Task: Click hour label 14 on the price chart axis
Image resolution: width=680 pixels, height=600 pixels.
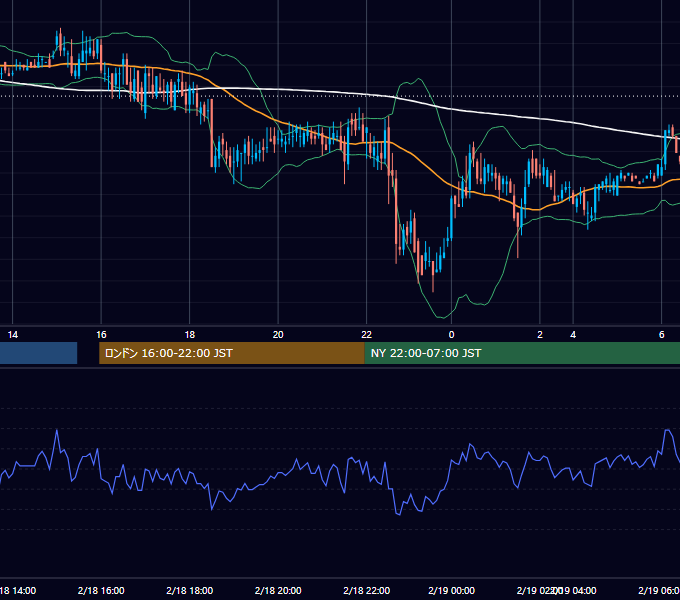Action: 13,335
